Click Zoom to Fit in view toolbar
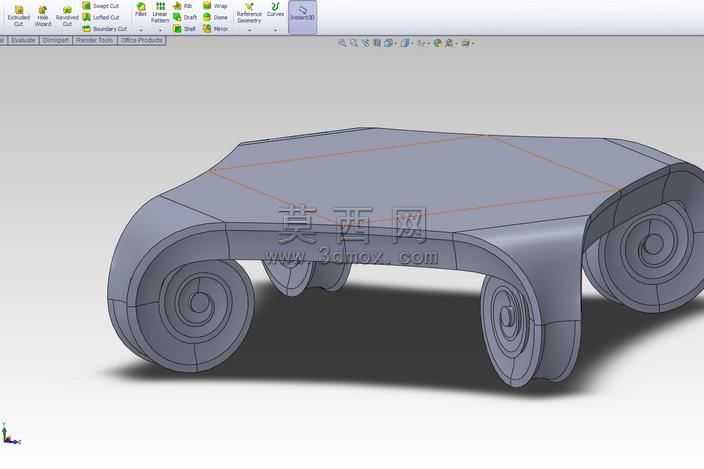 pos(342,43)
